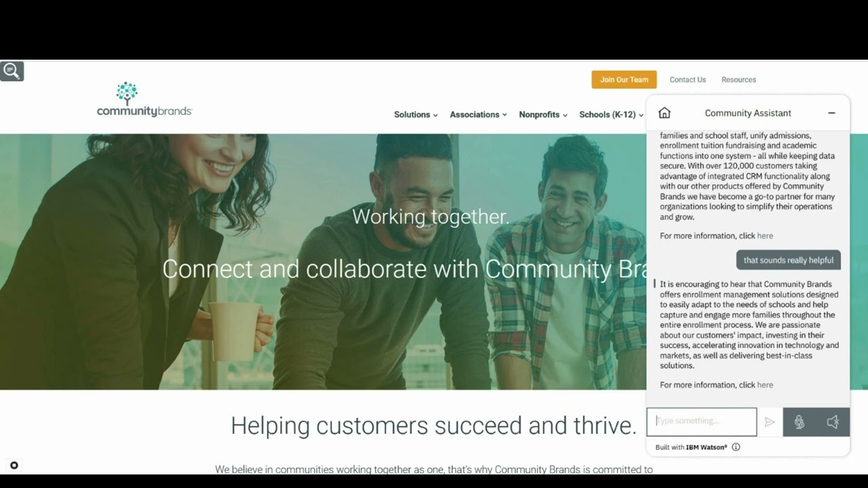Expand the Nonprofits navigation dropdown

543,115
